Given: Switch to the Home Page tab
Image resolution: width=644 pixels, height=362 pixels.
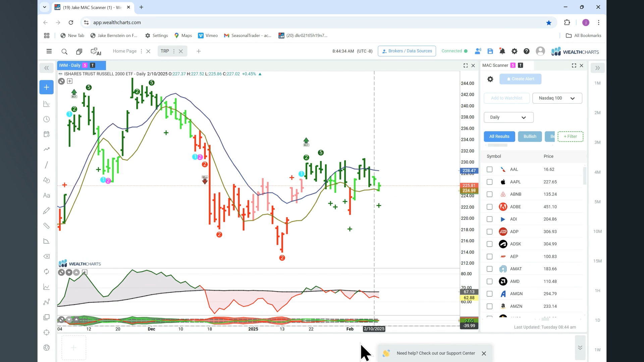Looking at the screenshot, I should pyautogui.click(x=124, y=51).
